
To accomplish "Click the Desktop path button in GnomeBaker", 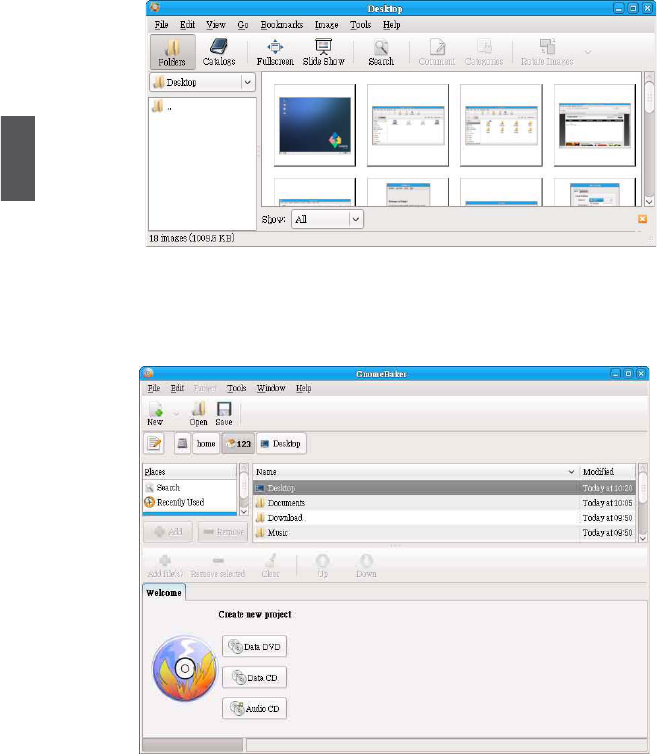I will click(281, 443).
